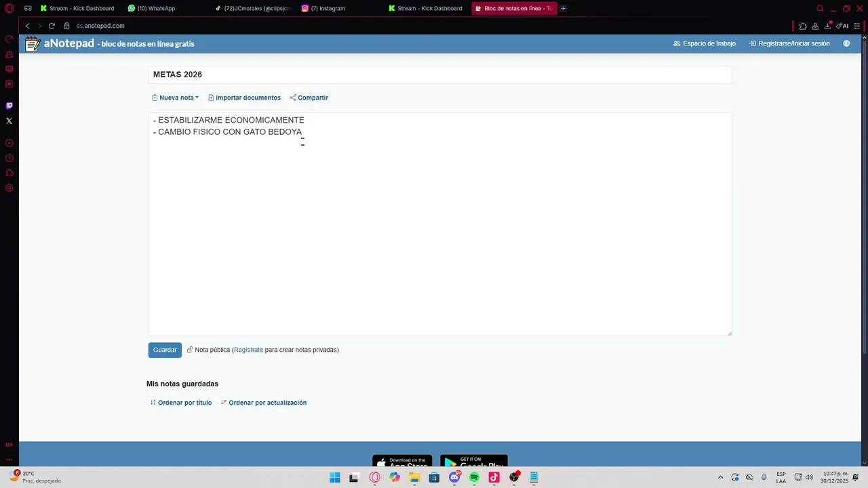Click Compartir link
This screenshot has height=488, width=868.
click(x=309, y=98)
